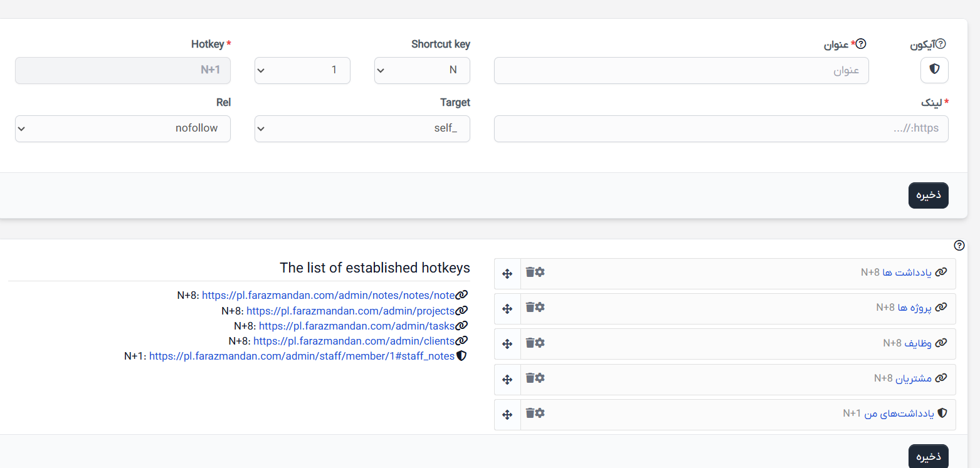The height and width of the screenshot is (468, 980).
Task: Click move handle of یادداشت‌های من row
Action: coord(507,415)
